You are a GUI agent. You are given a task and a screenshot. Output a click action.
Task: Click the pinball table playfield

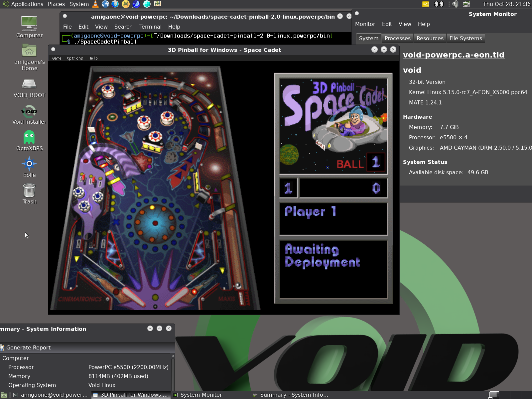(155, 188)
